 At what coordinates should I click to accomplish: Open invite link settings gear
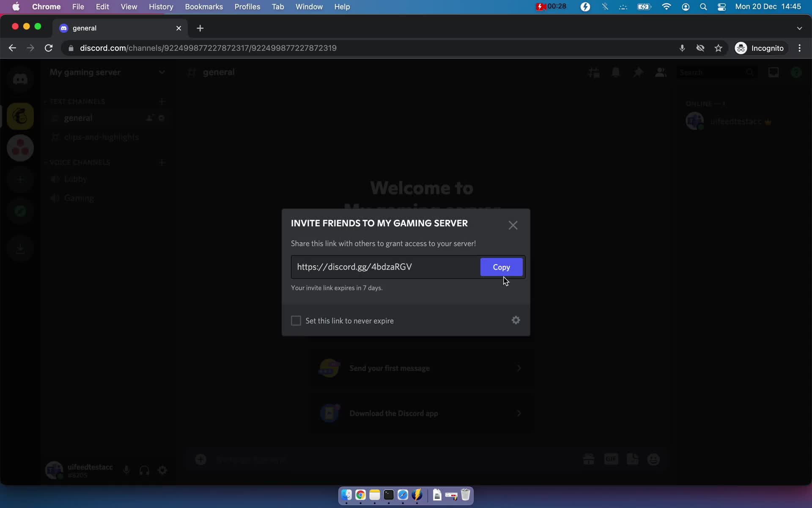[x=516, y=320]
